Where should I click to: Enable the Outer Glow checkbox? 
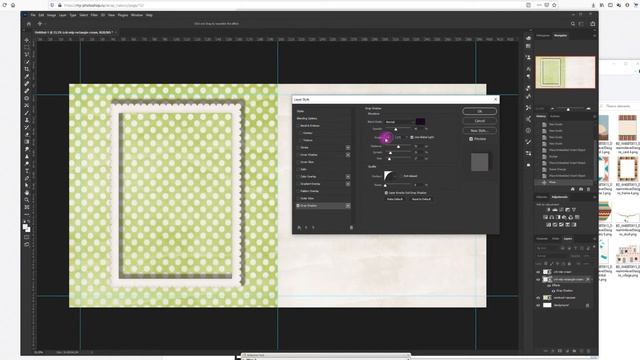tap(298, 198)
